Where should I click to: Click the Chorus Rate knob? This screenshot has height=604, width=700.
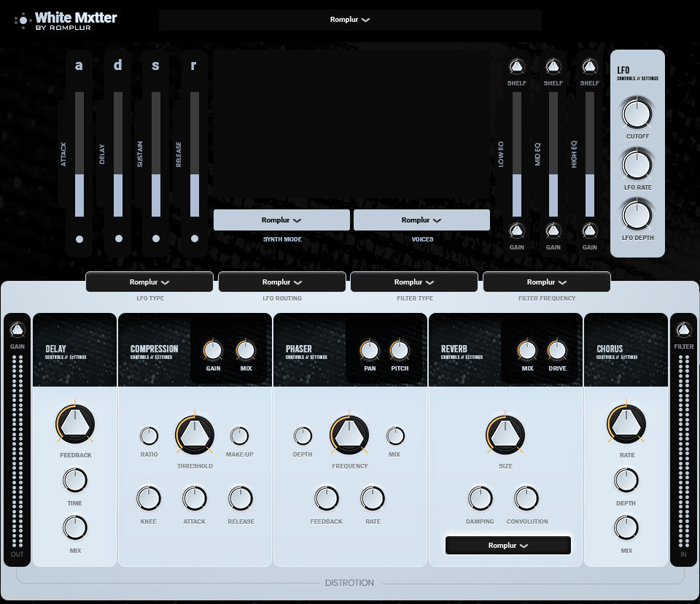click(626, 424)
